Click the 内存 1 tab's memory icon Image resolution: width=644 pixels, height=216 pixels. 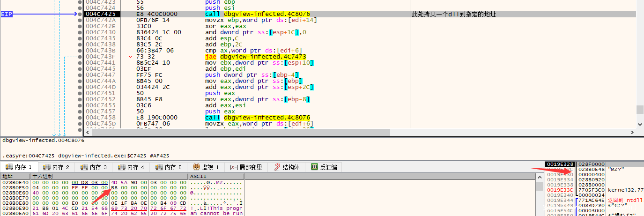pos(8,167)
